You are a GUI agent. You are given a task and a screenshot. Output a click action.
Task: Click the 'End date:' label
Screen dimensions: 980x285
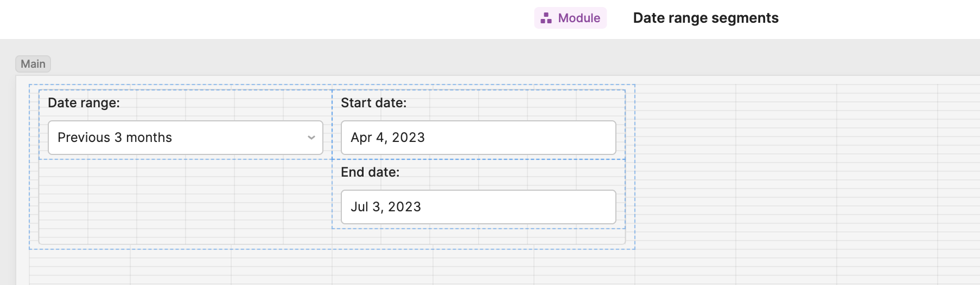click(x=370, y=172)
